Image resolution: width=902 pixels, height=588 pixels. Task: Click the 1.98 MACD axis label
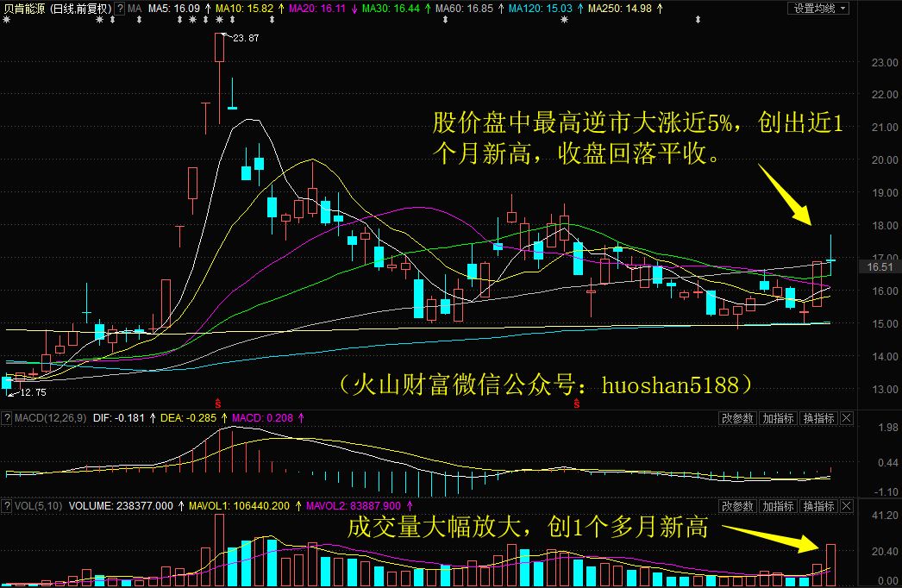[888, 428]
